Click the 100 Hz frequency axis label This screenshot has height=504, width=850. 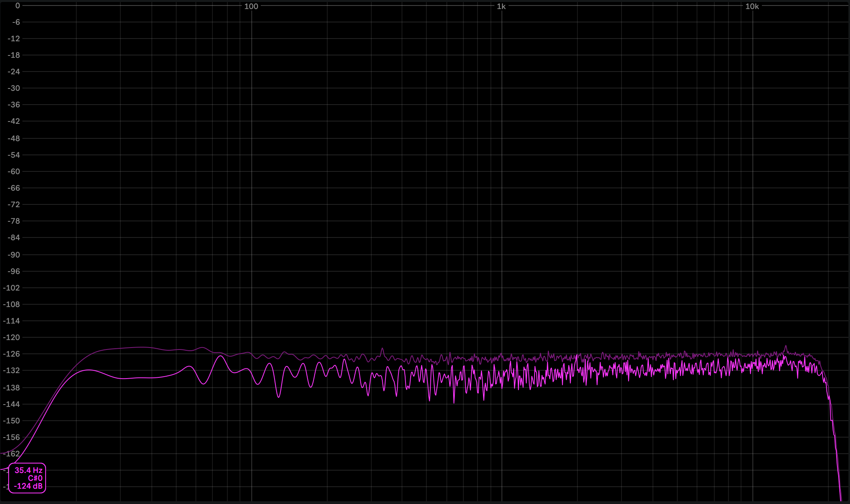tap(251, 6)
